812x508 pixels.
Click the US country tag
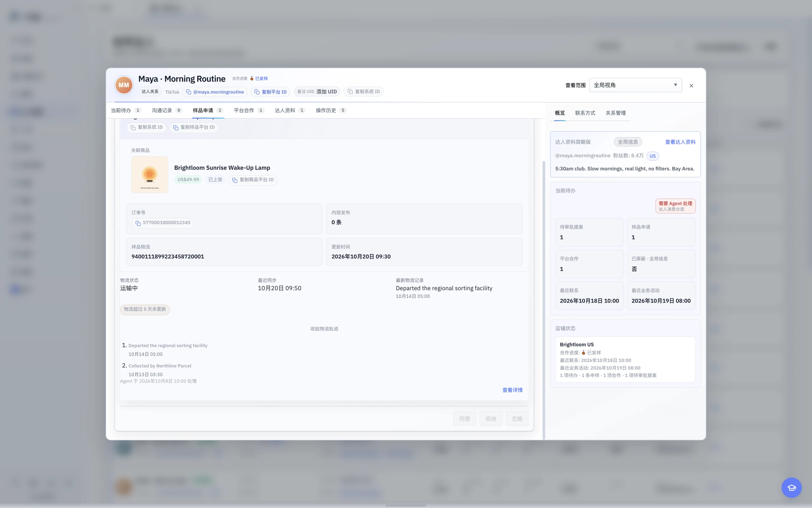(652, 156)
